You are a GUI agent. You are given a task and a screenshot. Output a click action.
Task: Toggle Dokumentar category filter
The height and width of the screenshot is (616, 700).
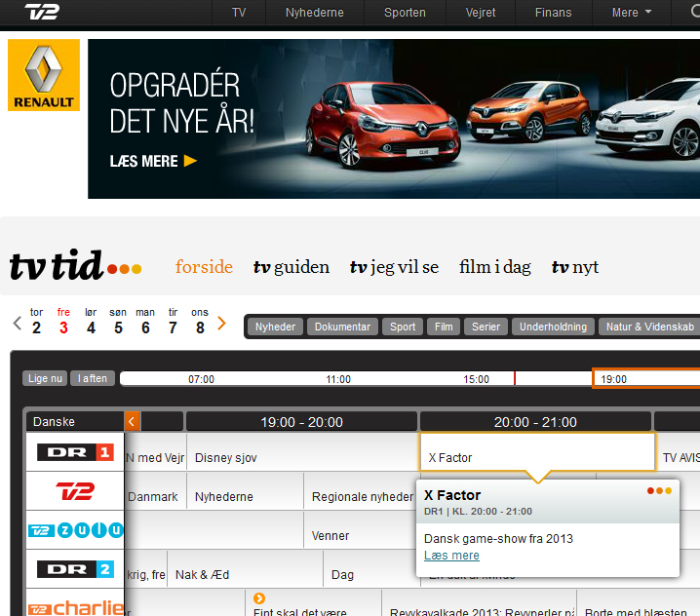[x=342, y=327]
